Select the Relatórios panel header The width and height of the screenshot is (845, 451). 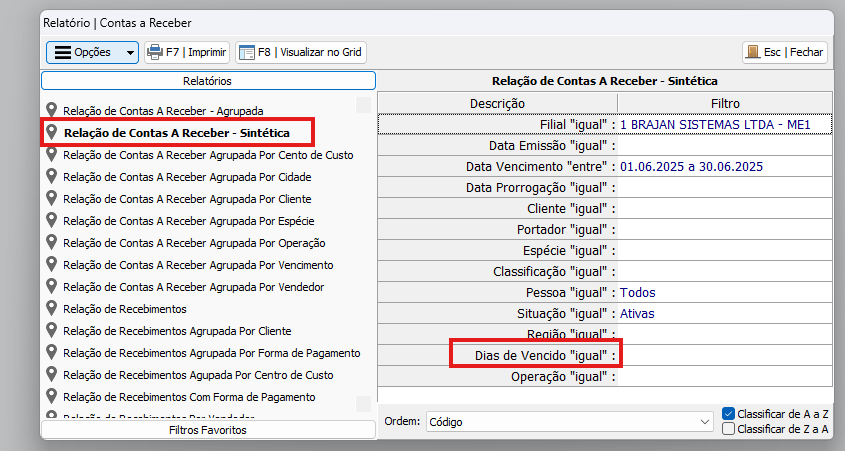tap(208, 81)
